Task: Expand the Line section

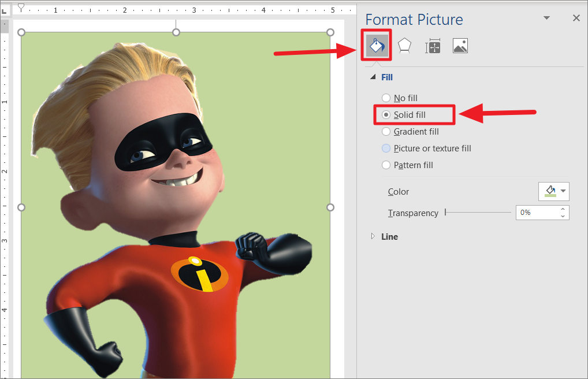Action: 373,236
